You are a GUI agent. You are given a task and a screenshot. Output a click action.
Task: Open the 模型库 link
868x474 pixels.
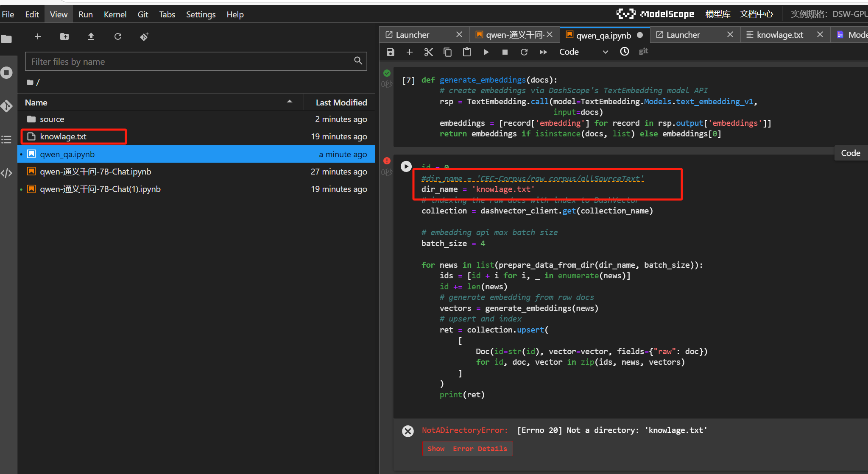click(718, 14)
